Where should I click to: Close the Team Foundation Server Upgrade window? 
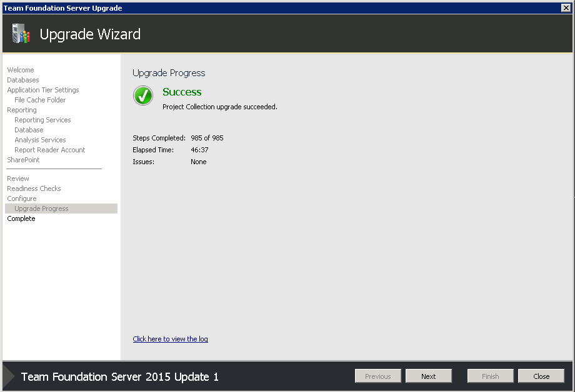(566, 7)
